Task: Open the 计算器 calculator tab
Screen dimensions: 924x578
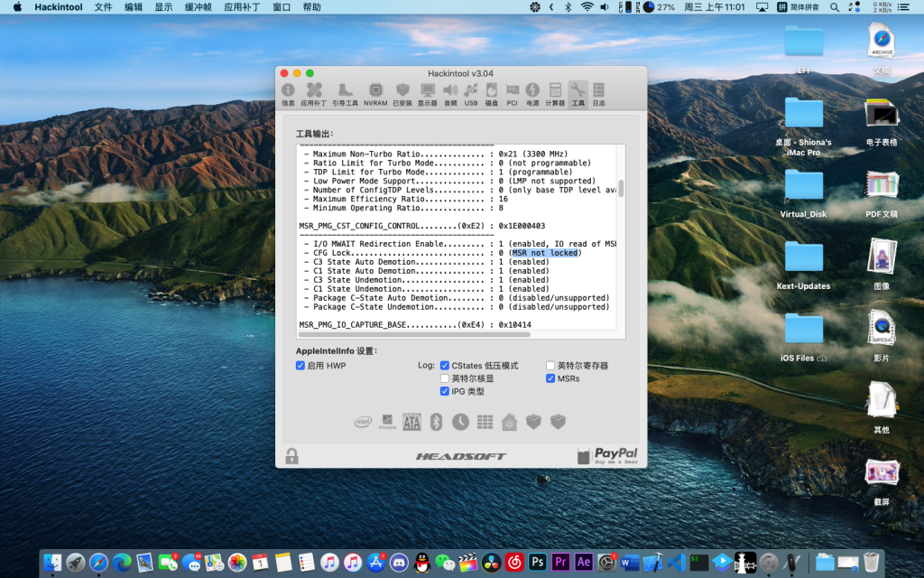Action: click(555, 94)
